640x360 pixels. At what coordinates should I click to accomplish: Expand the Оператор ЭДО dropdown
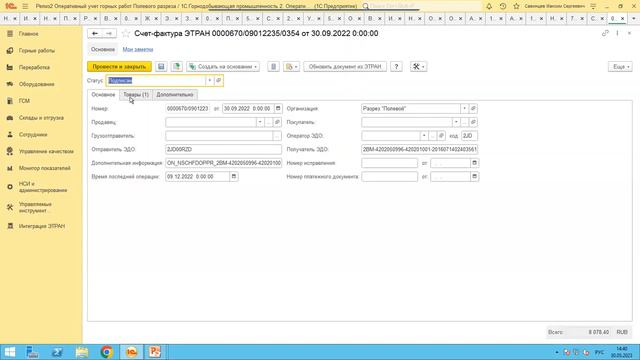[424, 136]
